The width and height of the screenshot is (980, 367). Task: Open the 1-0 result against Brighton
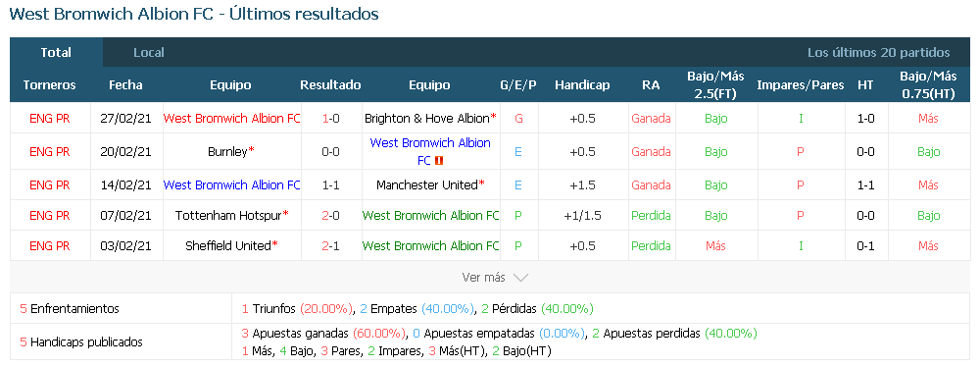pyautogui.click(x=330, y=119)
